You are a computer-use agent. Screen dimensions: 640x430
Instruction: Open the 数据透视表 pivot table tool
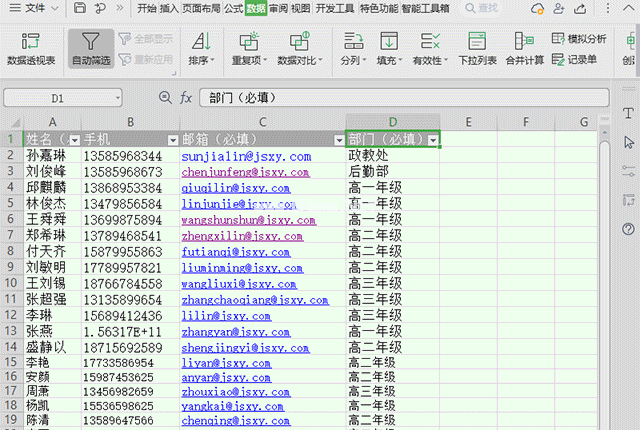point(31,49)
